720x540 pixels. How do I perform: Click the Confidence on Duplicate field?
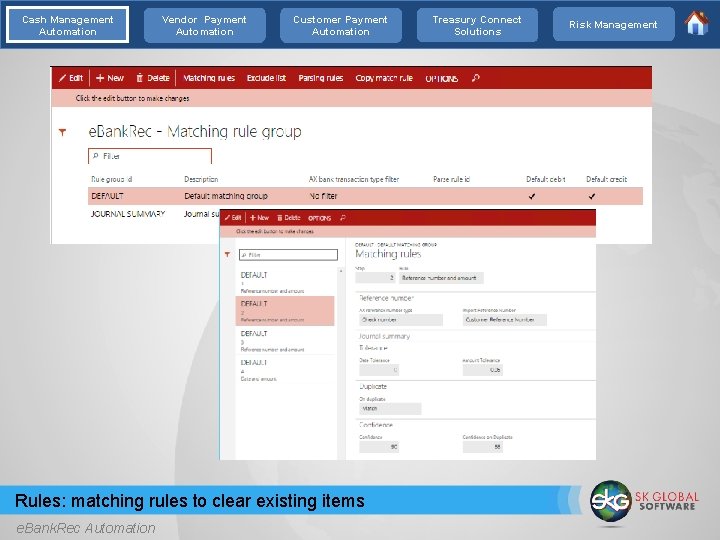[x=483, y=447]
